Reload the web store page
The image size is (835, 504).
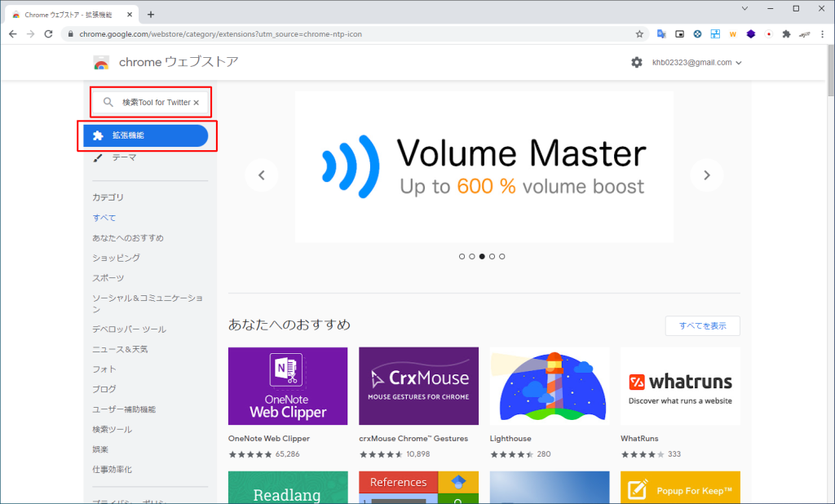[x=48, y=34]
